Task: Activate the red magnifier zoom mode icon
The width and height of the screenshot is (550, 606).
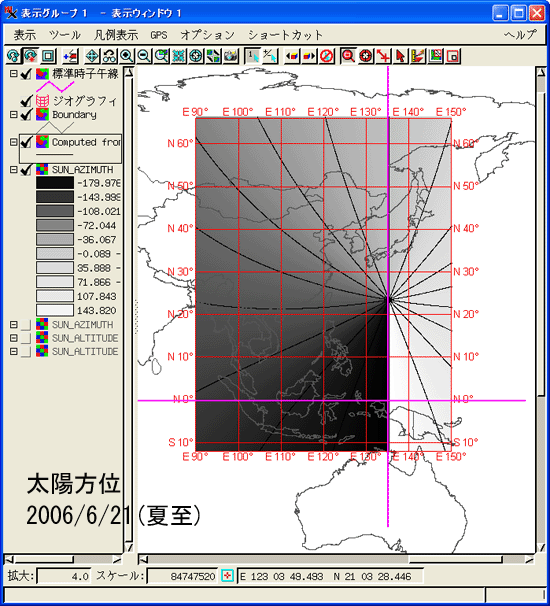Action: point(348,56)
